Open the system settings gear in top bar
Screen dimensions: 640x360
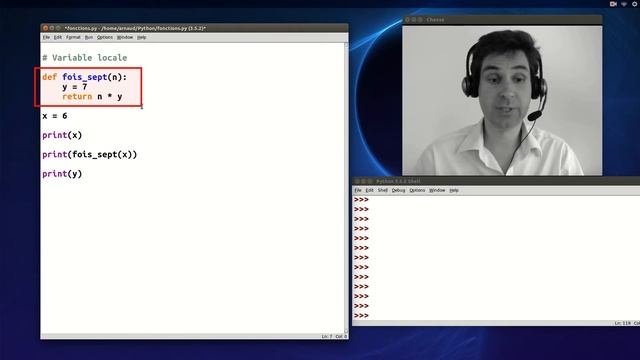[635, 4]
